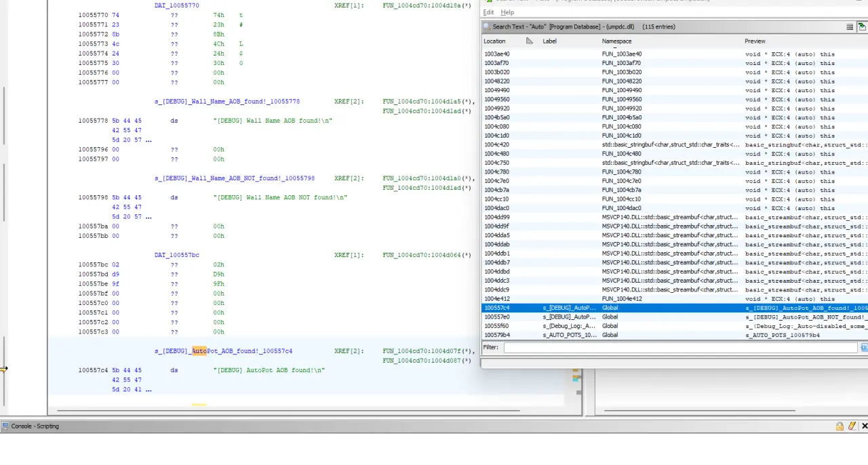Select result row at location 10049490
868x465 pixels.
coord(675,90)
